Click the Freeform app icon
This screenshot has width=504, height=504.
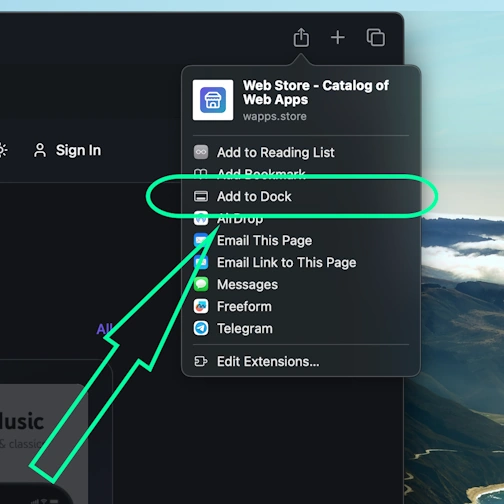tap(201, 306)
